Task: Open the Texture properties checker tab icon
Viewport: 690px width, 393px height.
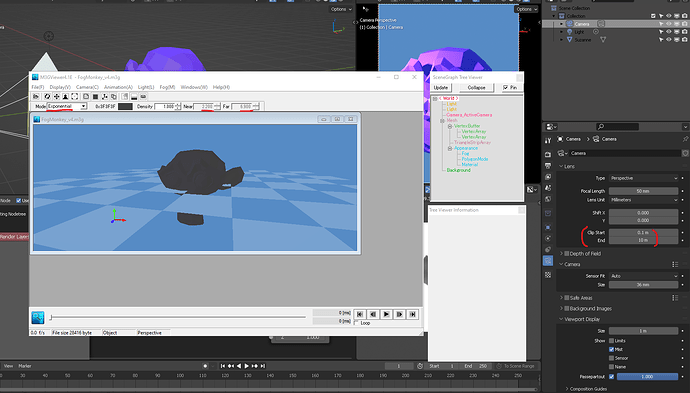Action: (x=548, y=275)
